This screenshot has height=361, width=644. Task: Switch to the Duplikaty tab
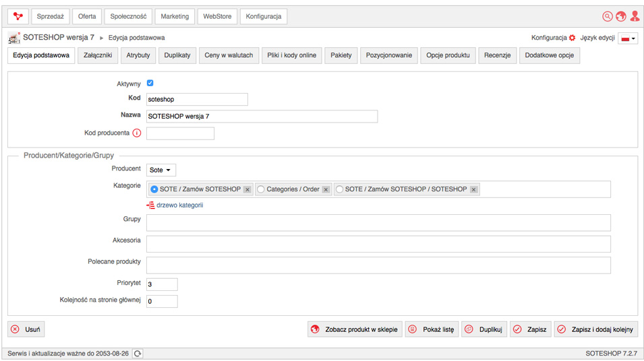point(177,55)
